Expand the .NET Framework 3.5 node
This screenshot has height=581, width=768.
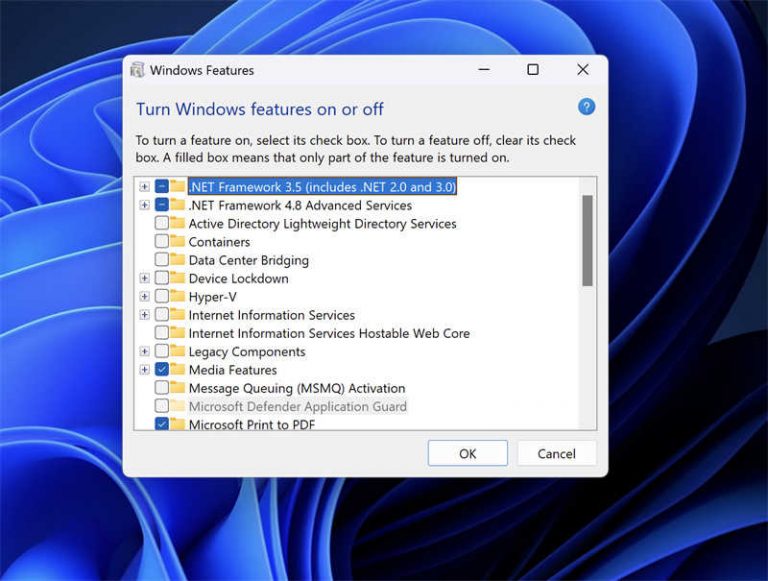(144, 187)
